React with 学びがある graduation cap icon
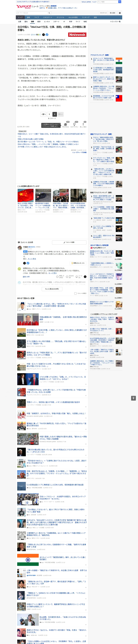The height and width of the screenshot is (644, 138). (66, 125)
